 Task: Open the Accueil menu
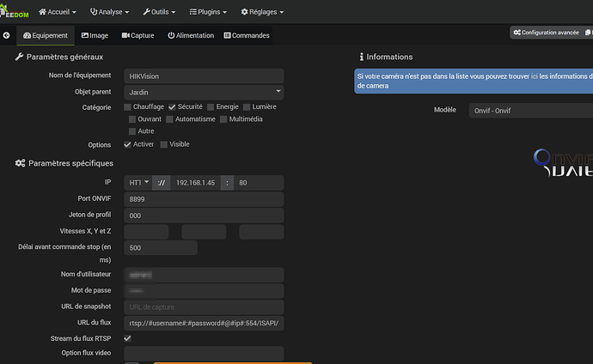58,12
